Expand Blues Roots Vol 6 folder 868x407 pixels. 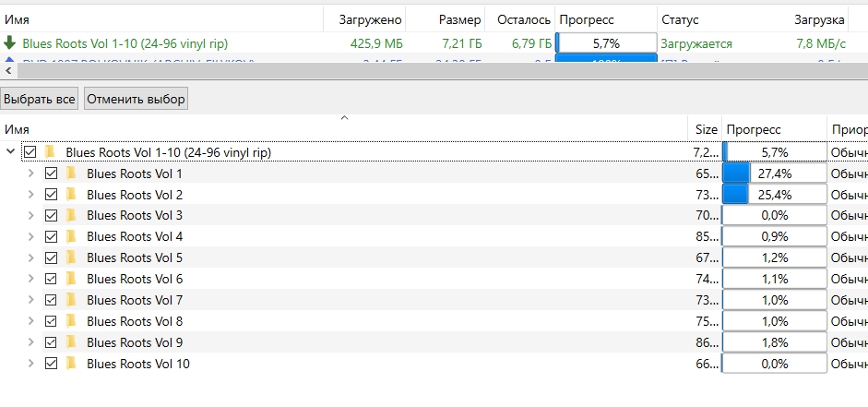[x=31, y=279]
